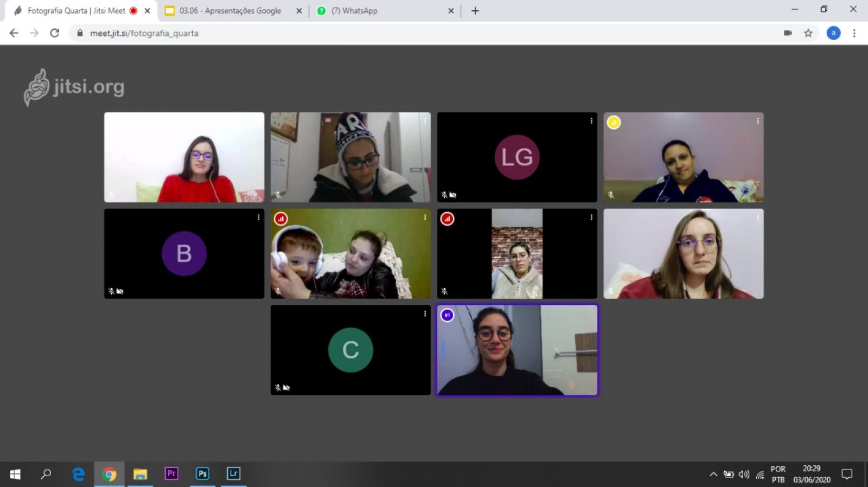Reload the Jitsi Meet page
The width and height of the screenshot is (868, 487).
55,33
